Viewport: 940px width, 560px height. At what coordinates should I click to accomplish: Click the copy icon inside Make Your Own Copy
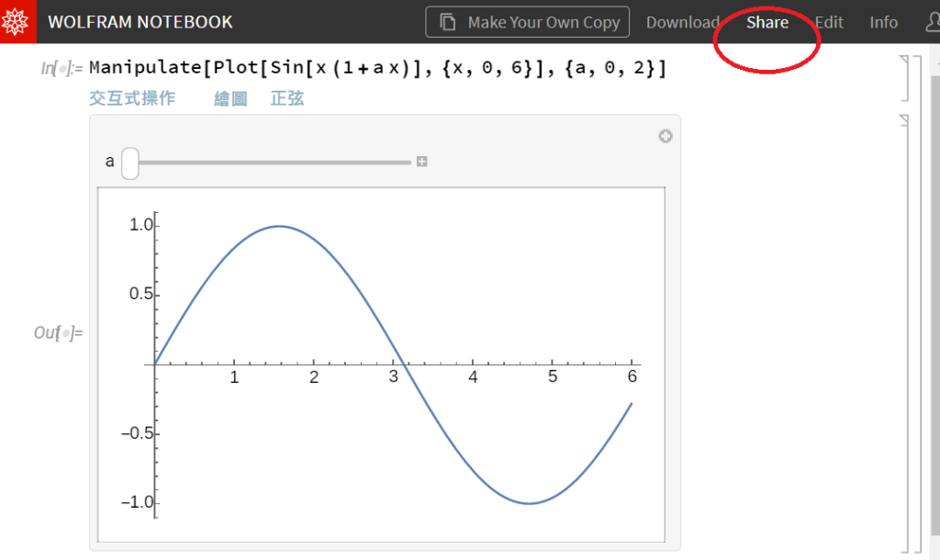tap(448, 22)
